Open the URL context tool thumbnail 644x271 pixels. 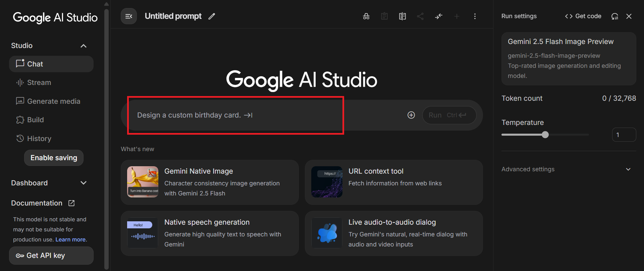(x=327, y=182)
